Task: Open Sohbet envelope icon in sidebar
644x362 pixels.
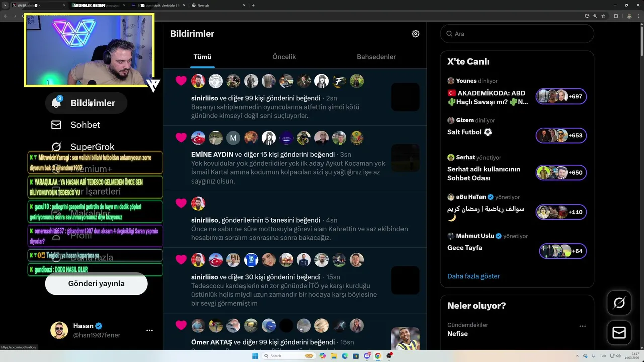Action: tap(56, 125)
